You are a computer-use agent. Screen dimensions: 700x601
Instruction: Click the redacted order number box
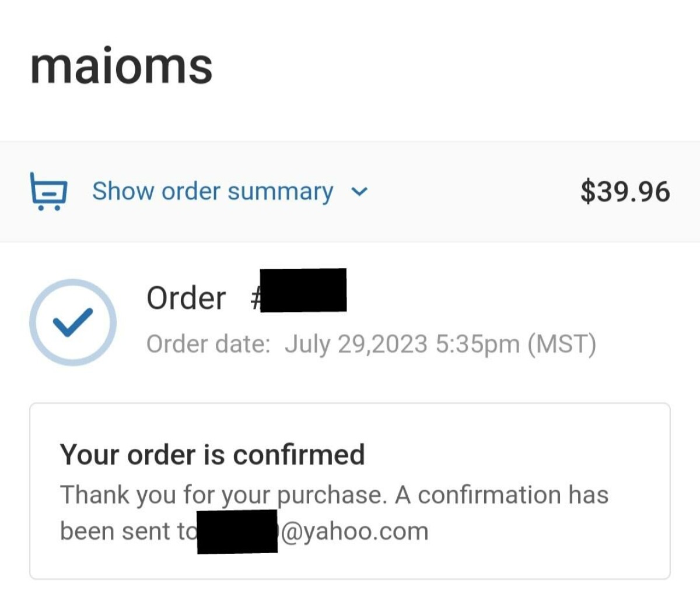pos(303,290)
